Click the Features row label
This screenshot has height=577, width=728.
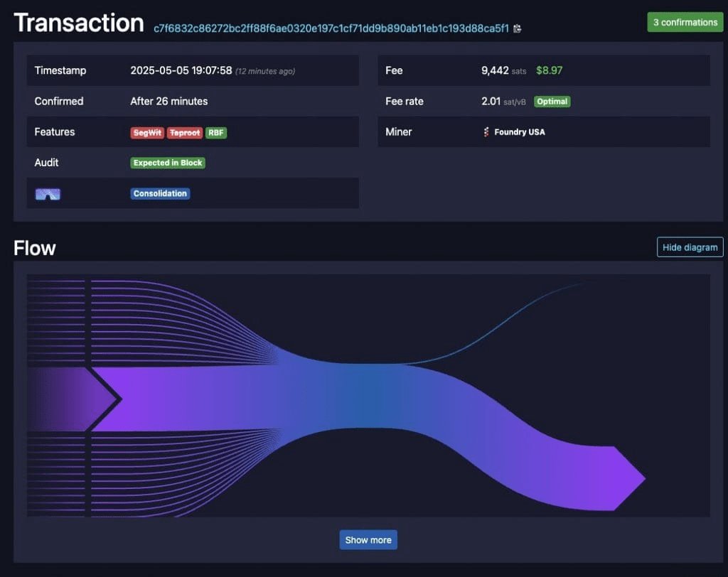(54, 132)
